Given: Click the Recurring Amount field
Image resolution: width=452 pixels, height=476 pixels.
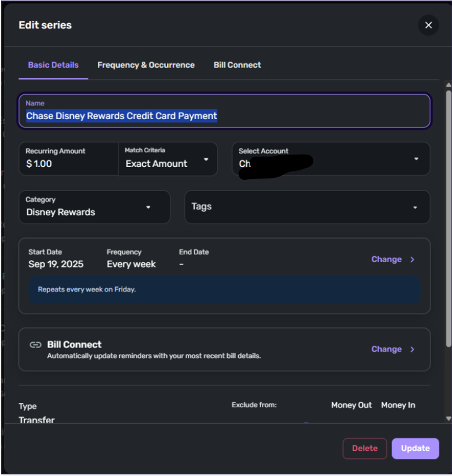Looking at the screenshot, I should click(x=69, y=163).
